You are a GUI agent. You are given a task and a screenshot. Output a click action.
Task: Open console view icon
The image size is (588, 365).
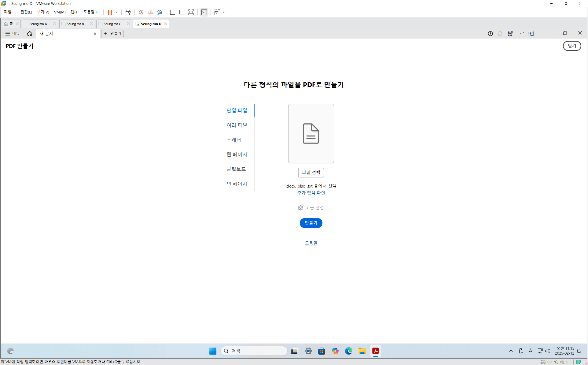[x=204, y=12]
